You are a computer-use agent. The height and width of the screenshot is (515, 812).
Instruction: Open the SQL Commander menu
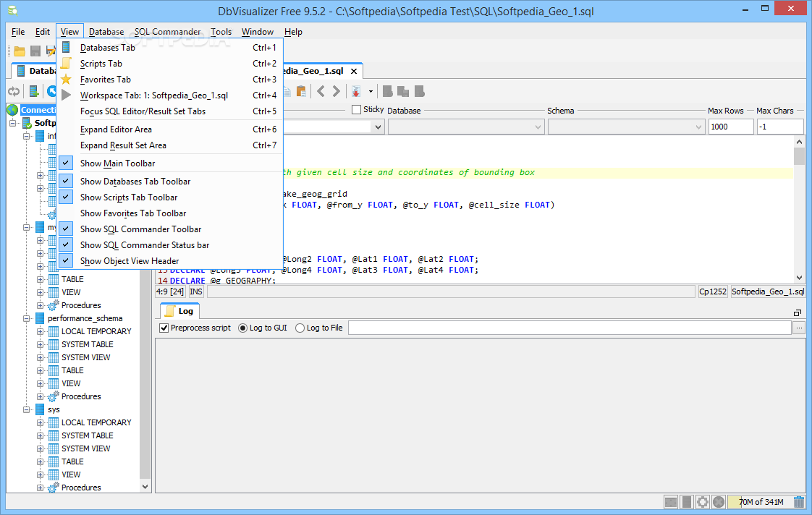click(x=167, y=32)
